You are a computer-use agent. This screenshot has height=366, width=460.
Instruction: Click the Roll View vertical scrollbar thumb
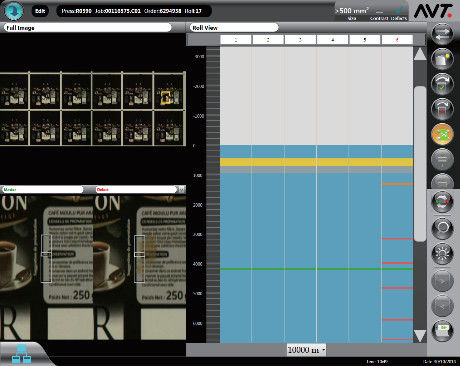(420, 163)
